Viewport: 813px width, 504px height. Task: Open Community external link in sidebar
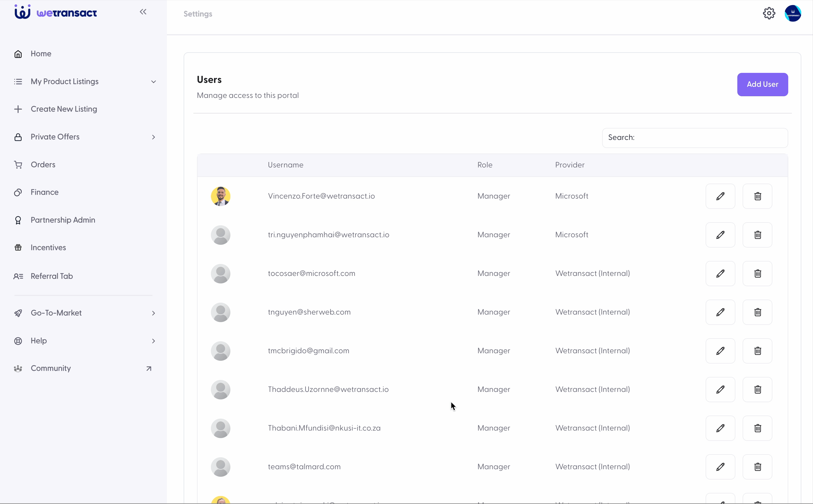coord(83,368)
